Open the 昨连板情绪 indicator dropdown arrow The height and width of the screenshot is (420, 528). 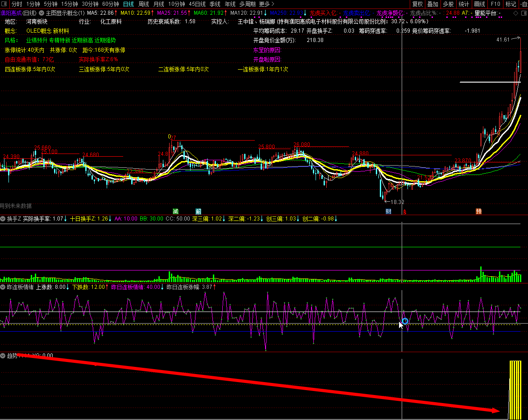click(x=3, y=287)
